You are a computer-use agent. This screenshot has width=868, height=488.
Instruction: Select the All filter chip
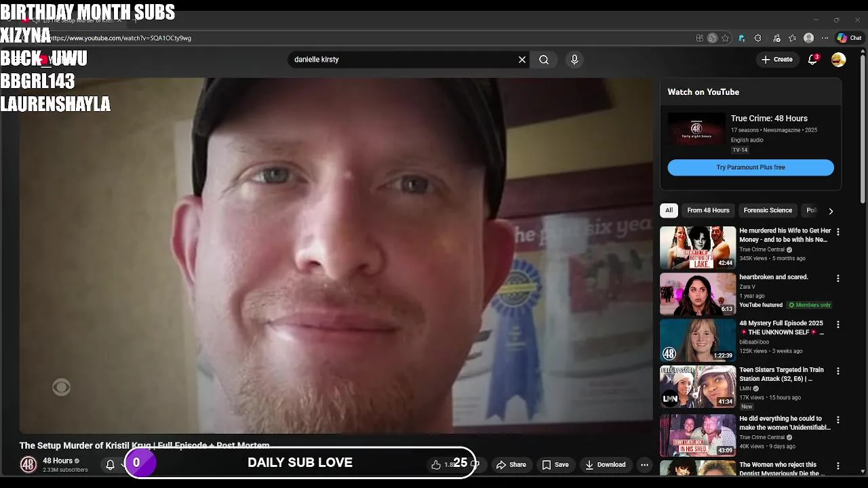tap(669, 210)
